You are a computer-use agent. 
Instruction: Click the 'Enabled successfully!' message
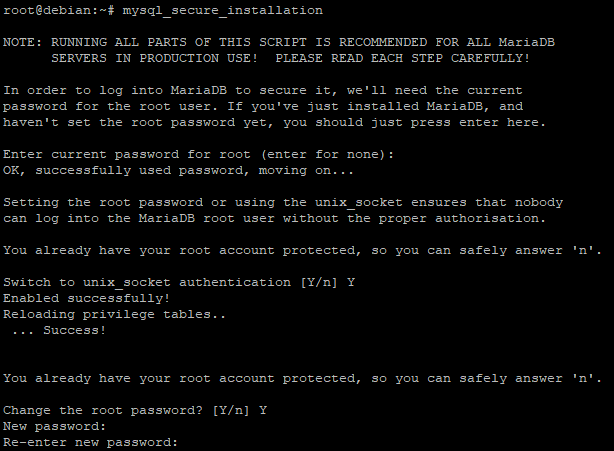pos(87,298)
